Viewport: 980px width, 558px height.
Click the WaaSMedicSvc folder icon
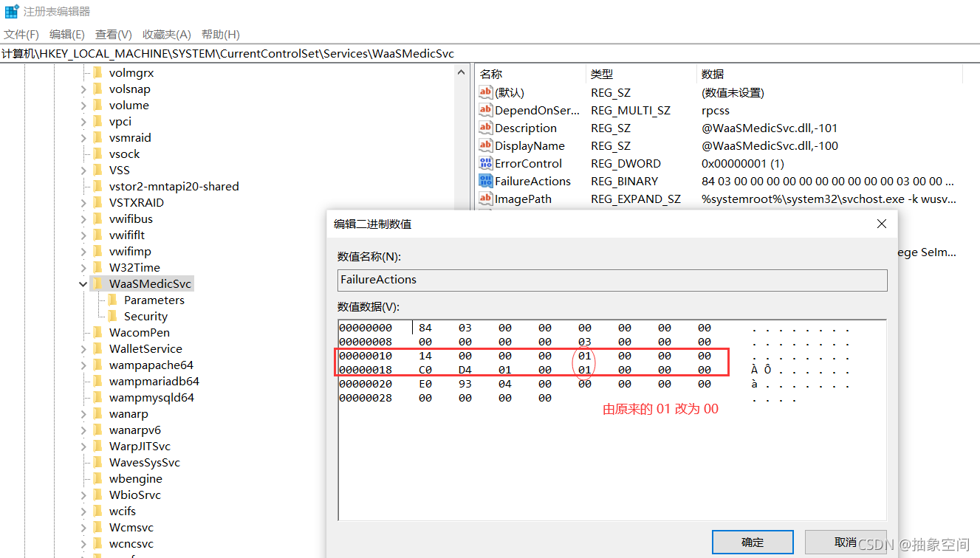click(97, 284)
